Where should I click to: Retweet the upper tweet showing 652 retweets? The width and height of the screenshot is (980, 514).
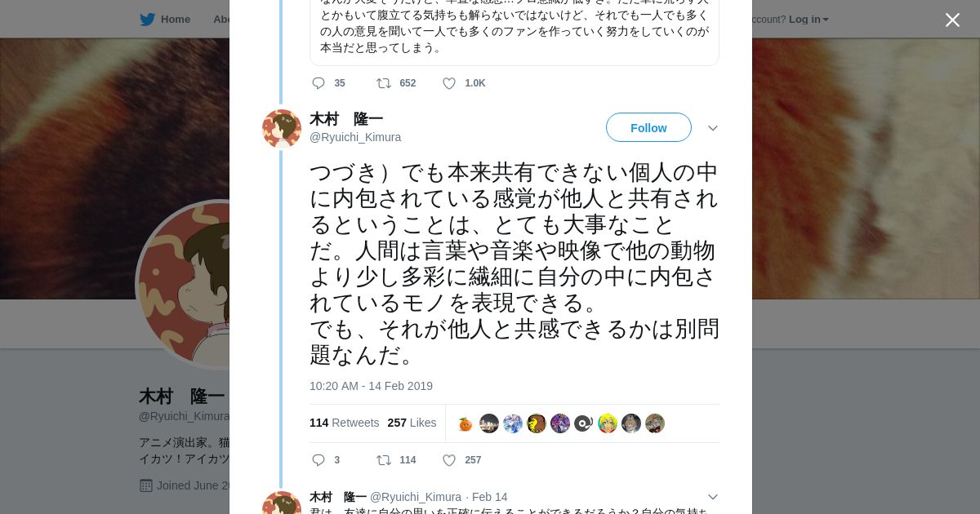pos(383,83)
